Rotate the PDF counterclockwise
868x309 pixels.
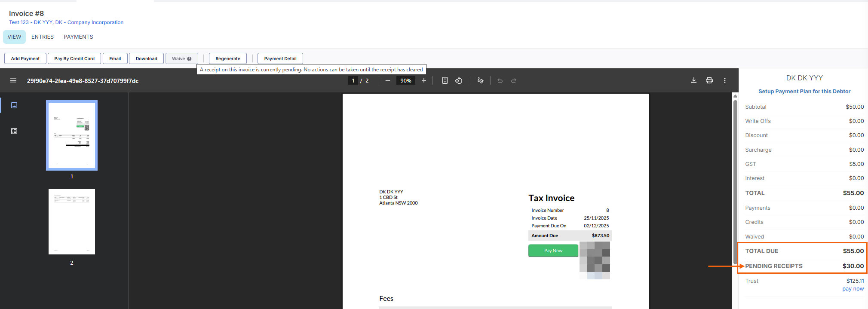coord(459,81)
